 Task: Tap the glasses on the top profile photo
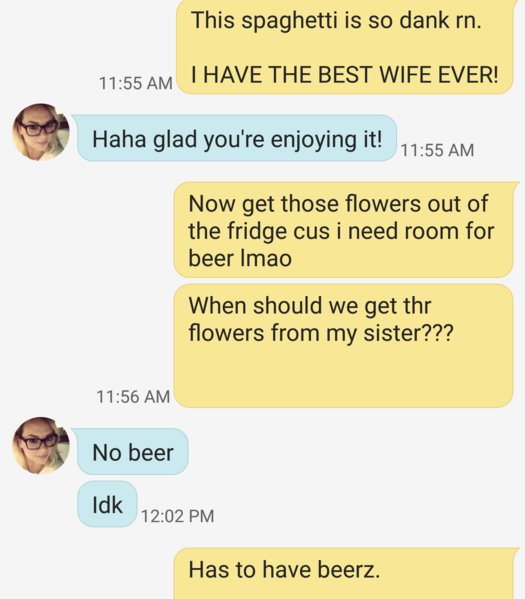pyautogui.click(x=39, y=128)
